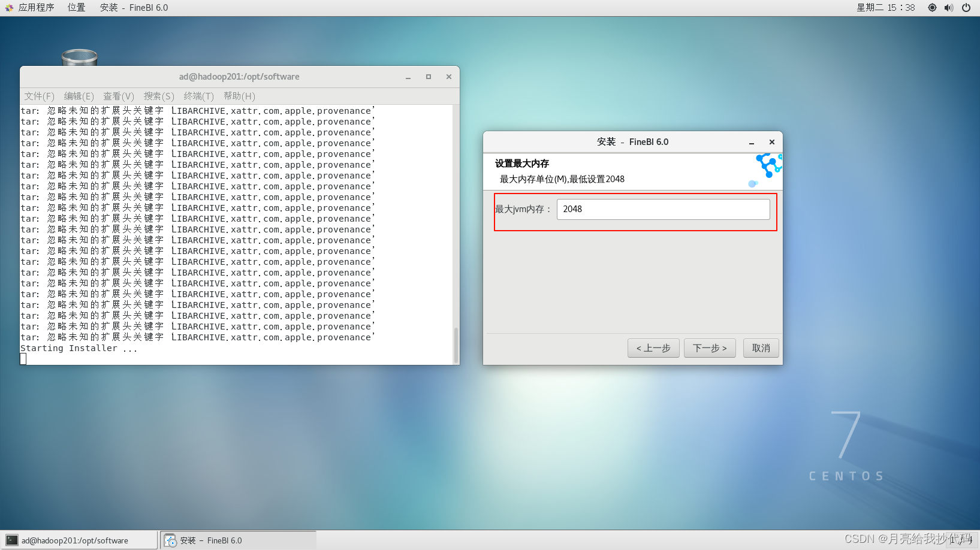Open the desktop trash can icon
The height and width of the screenshot is (550, 980).
pos(79,58)
